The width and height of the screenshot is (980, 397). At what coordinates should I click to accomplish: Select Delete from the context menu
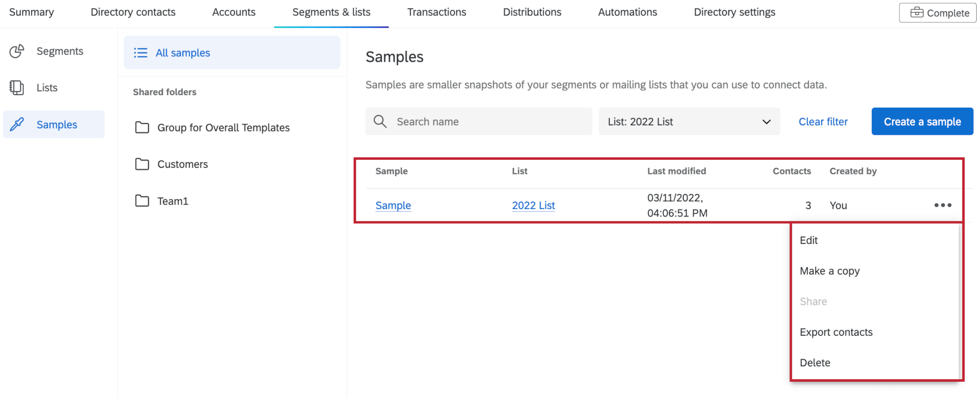click(815, 363)
